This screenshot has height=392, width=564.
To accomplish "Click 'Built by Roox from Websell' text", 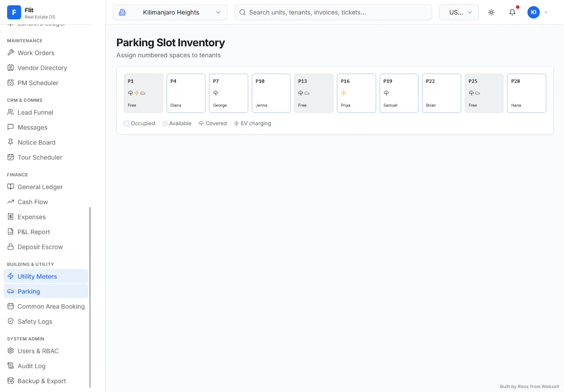I will pyautogui.click(x=529, y=386).
